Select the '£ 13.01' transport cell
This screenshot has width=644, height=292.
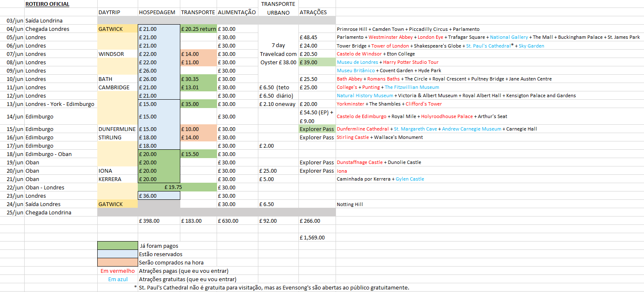point(199,87)
